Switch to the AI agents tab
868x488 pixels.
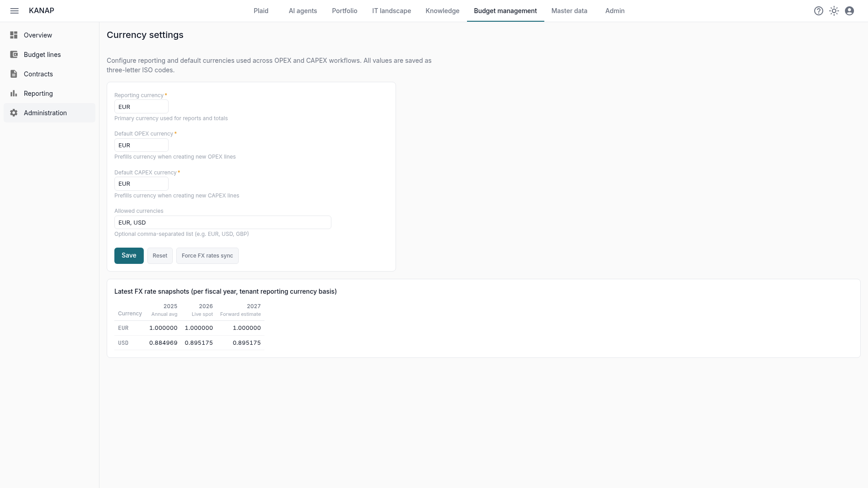tap(303, 11)
